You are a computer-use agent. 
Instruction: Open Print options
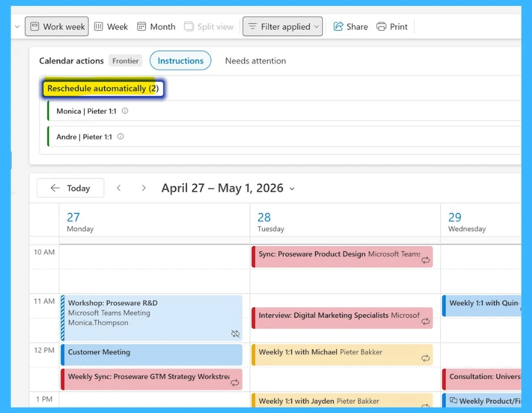(x=392, y=26)
